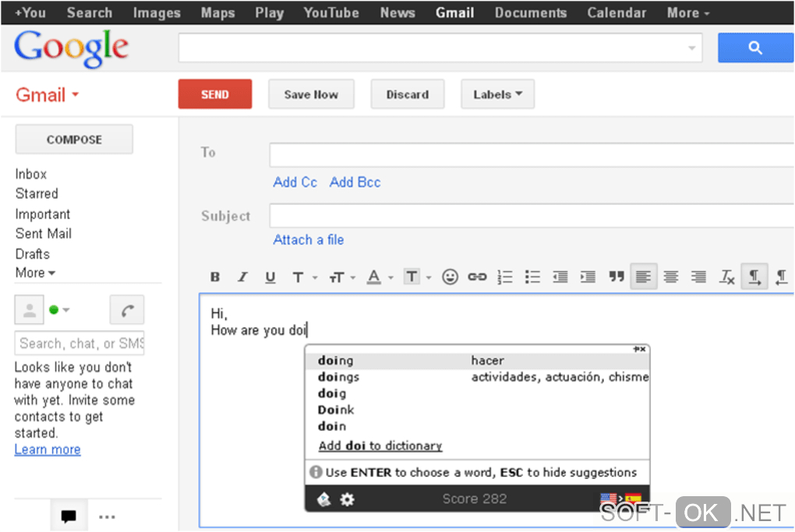Open the font family picker
795x532 pixels.
304,277
